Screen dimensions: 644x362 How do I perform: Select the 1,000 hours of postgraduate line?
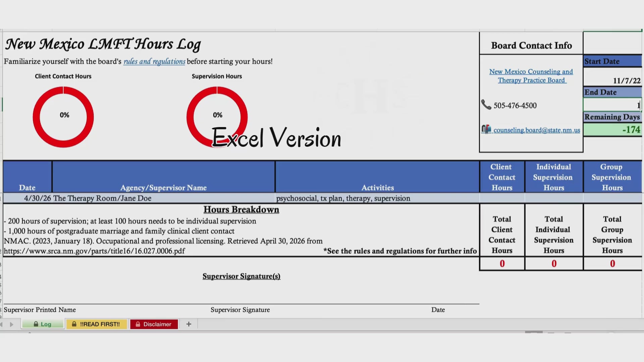(x=119, y=231)
